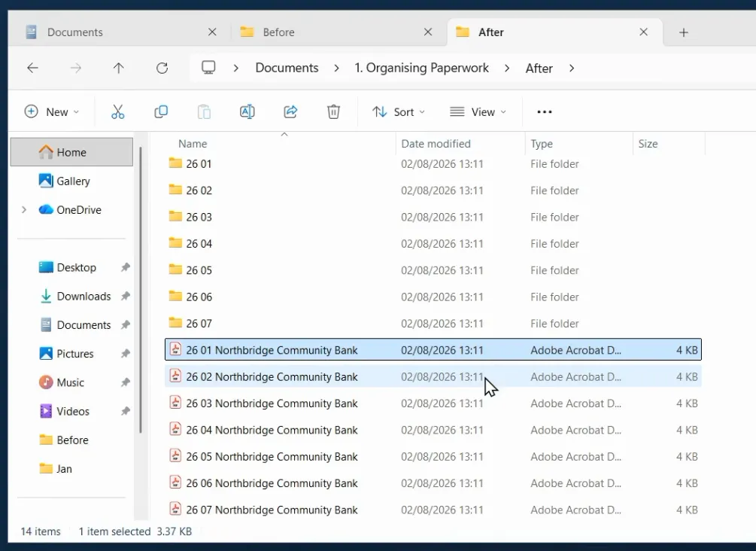Expand chevron after After breadcrumb
756x551 pixels.
click(572, 68)
